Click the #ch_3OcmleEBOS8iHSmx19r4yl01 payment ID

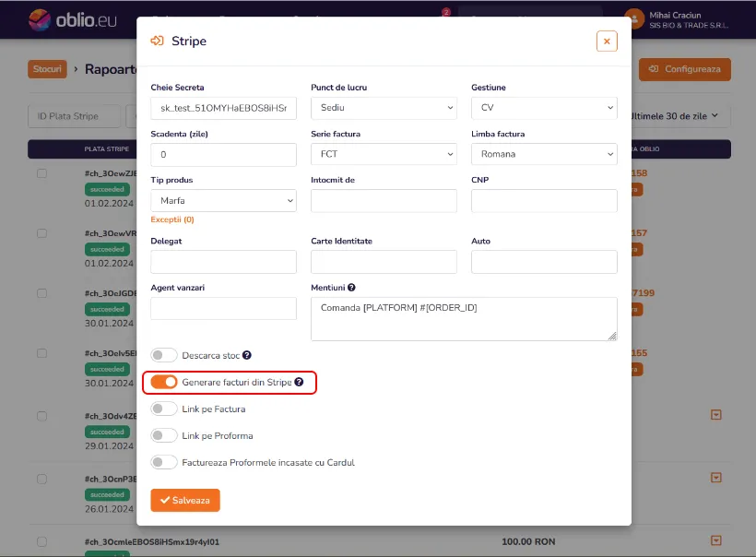tap(152, 542)
